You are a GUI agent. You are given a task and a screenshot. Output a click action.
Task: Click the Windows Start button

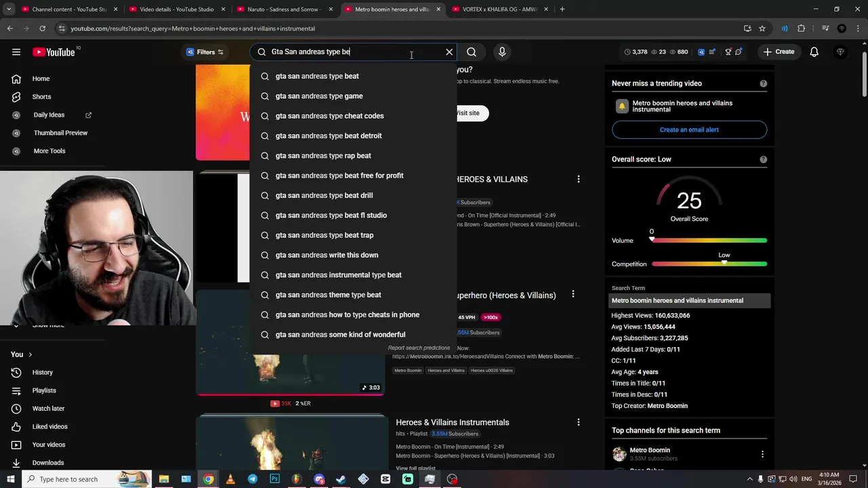[12, 479]
